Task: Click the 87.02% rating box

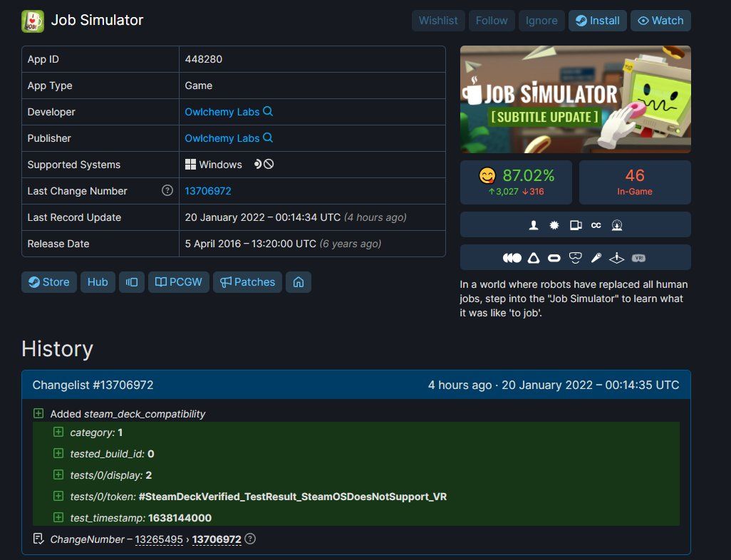Action: (516, 182)
